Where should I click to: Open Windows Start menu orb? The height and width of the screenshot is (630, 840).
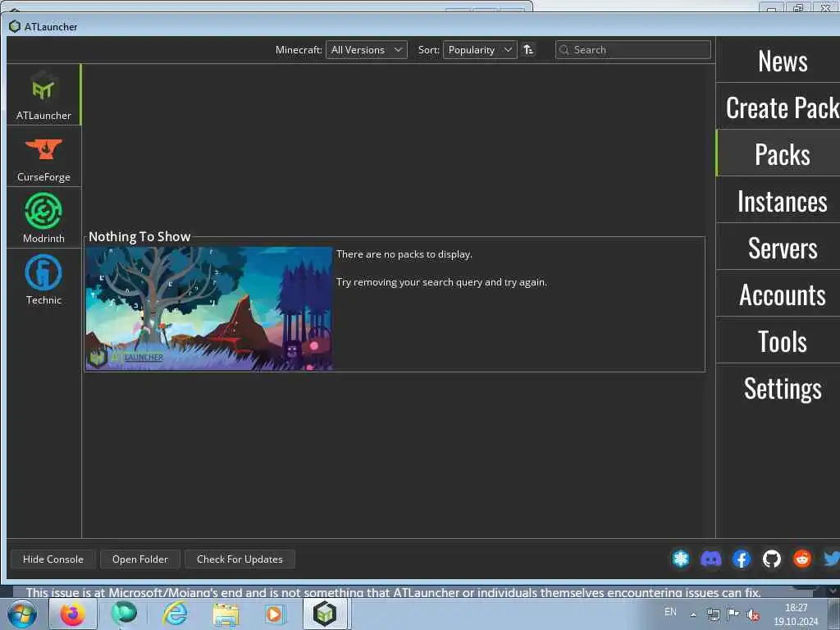(22, 614)
